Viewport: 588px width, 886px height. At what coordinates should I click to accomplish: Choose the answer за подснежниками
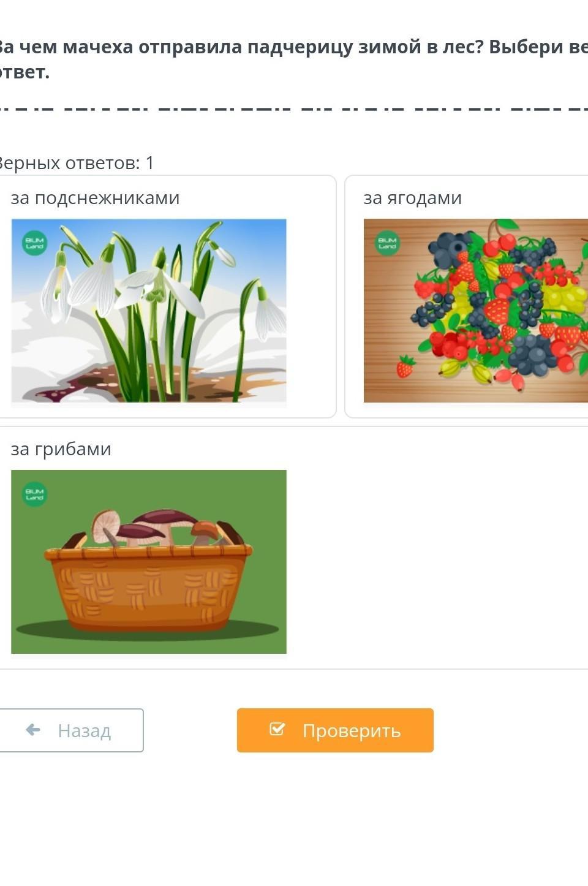point(95,198)
